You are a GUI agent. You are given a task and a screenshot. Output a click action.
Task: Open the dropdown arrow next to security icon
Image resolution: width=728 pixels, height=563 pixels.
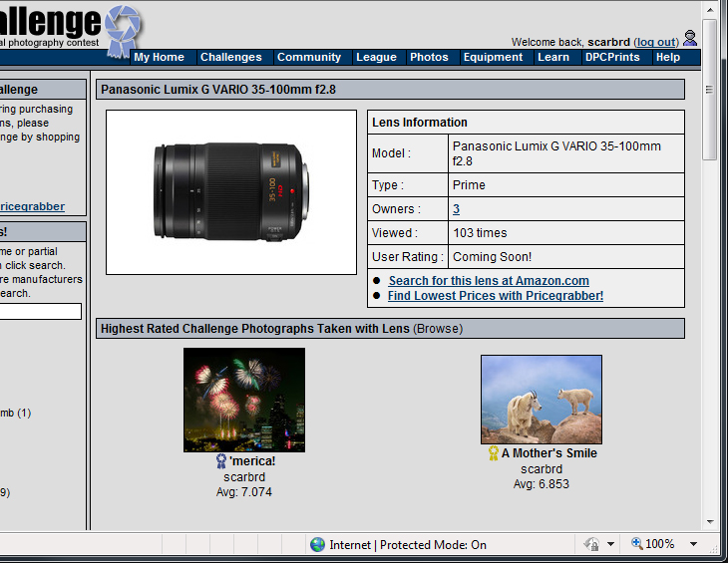[611, 544]
